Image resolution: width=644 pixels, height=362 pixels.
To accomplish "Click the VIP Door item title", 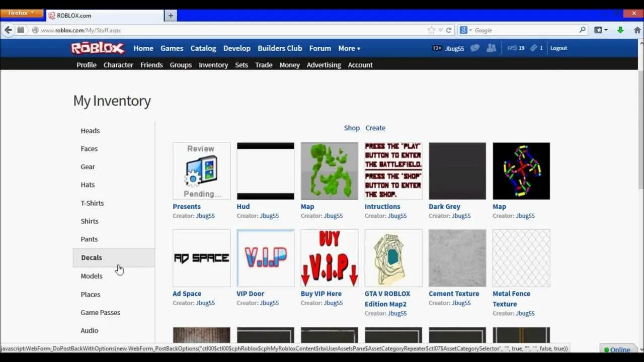I will (251, 294).
